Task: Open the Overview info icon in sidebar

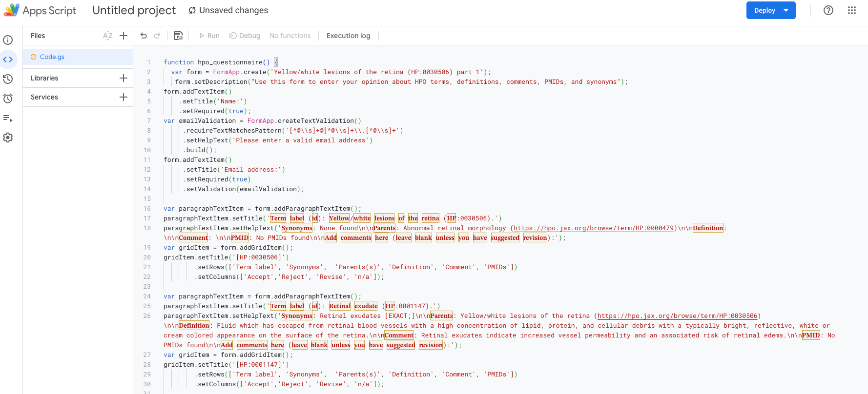Action: pos(8,40)
